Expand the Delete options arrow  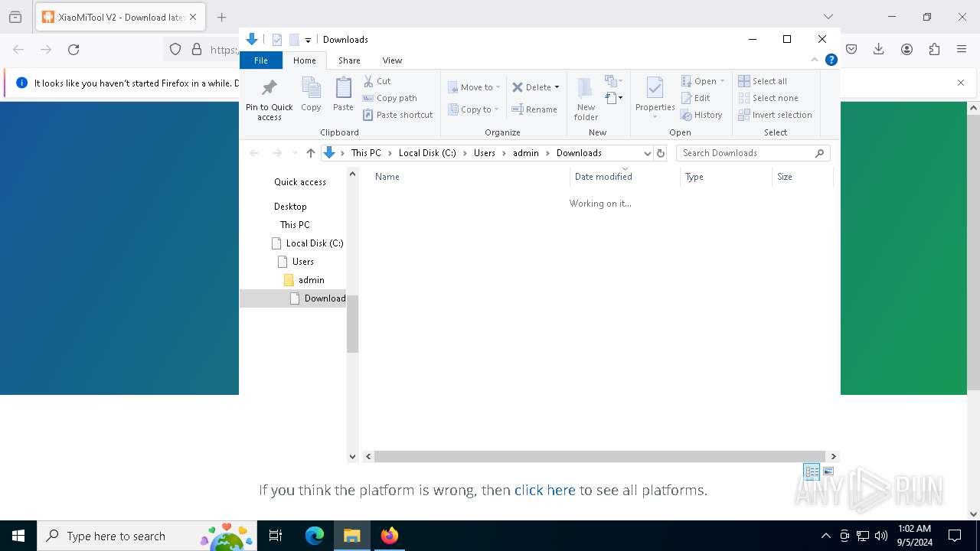point(557,87)
